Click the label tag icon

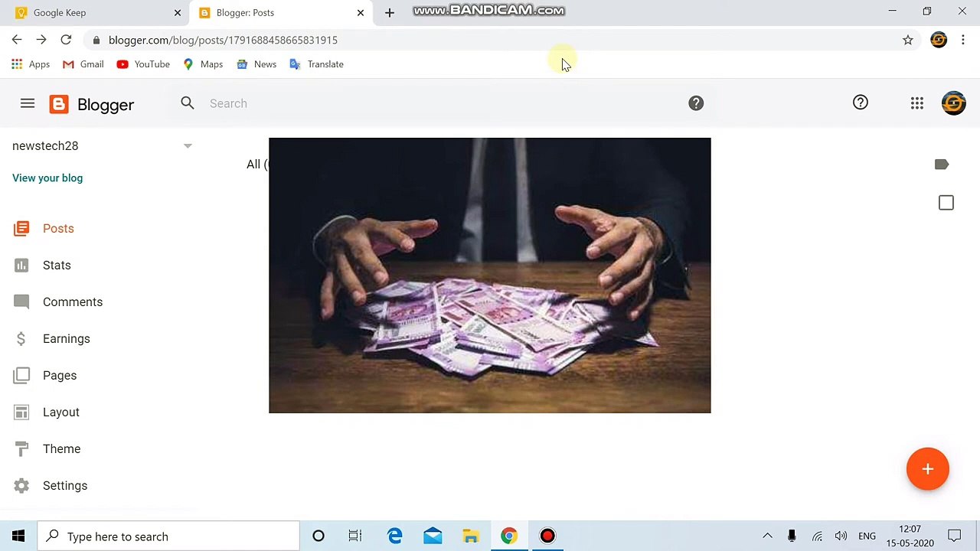(x=942, y=165)
